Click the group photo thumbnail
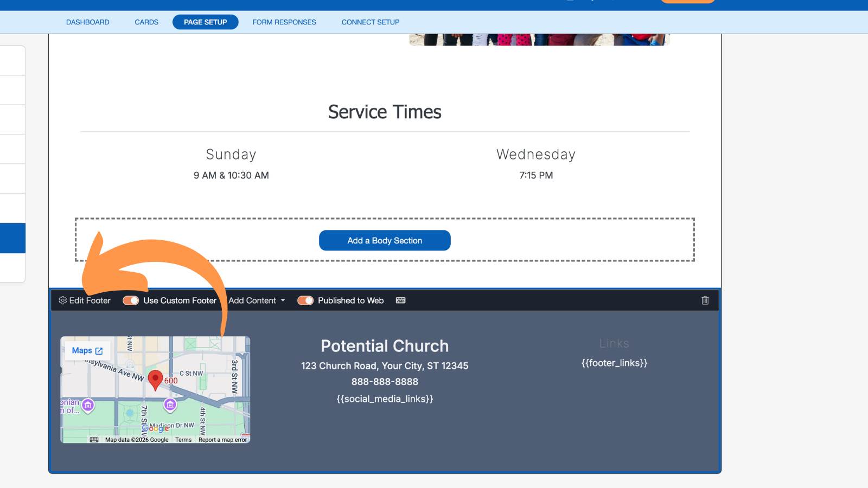 tap(539, 40)
